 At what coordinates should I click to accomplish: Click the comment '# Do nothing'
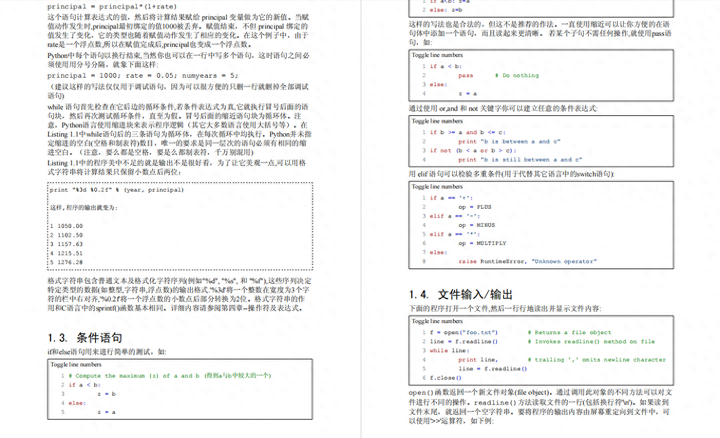tap(517, 75)
